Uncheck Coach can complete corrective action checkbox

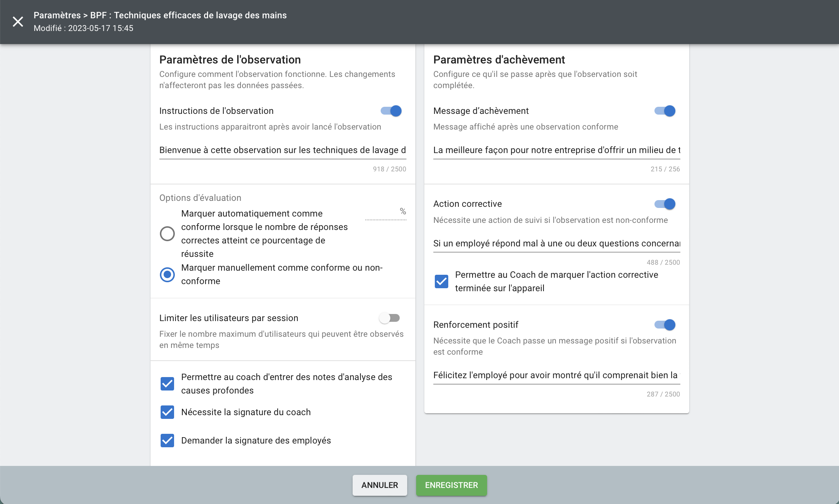pos(441,281)
